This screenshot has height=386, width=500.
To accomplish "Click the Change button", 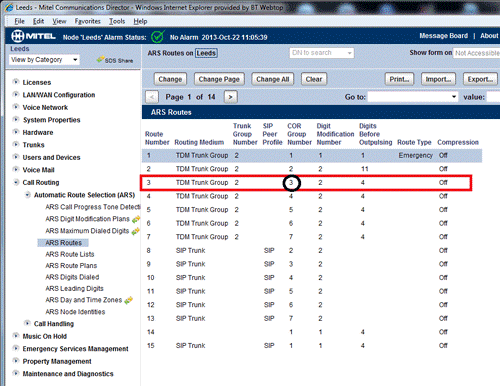I will tap(170, 79).
